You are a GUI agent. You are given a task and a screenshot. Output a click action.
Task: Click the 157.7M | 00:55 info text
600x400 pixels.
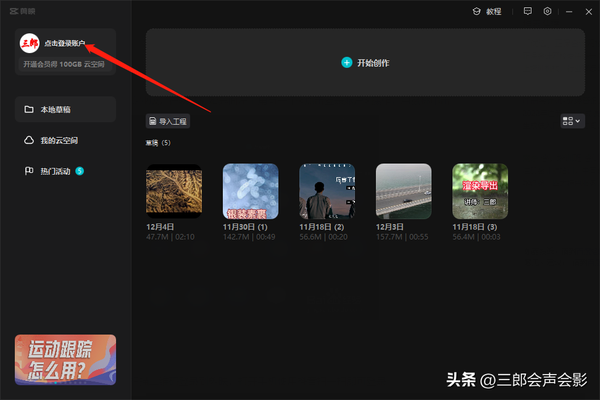[402, 237]
